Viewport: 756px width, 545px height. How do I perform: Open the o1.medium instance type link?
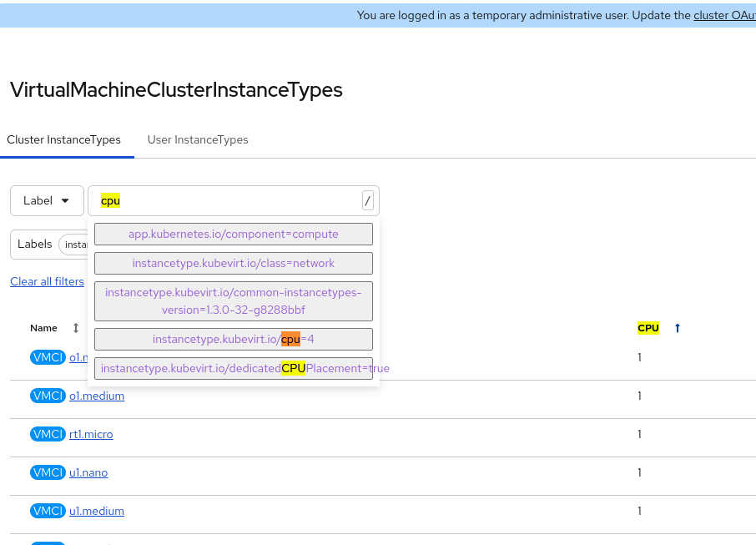97,396
